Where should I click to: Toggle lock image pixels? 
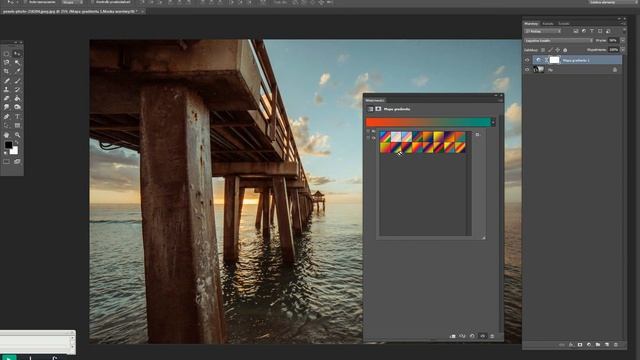(550, 50)
